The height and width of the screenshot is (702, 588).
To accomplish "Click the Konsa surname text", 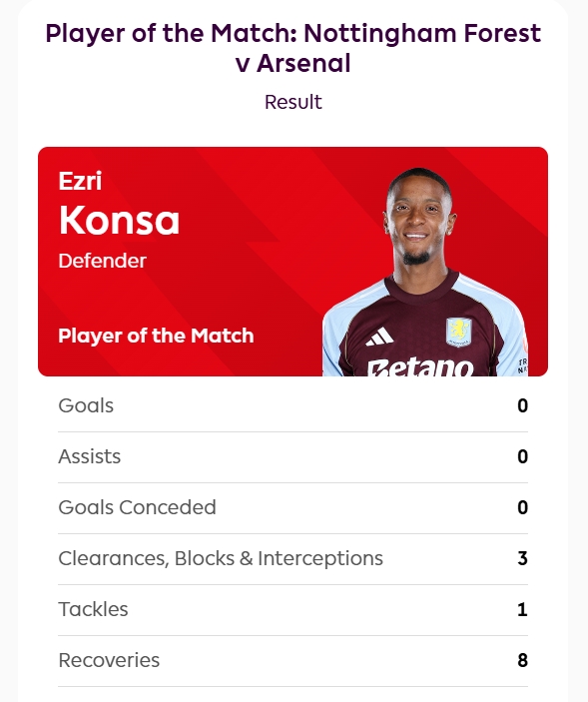I will click(x=119, y=220).
